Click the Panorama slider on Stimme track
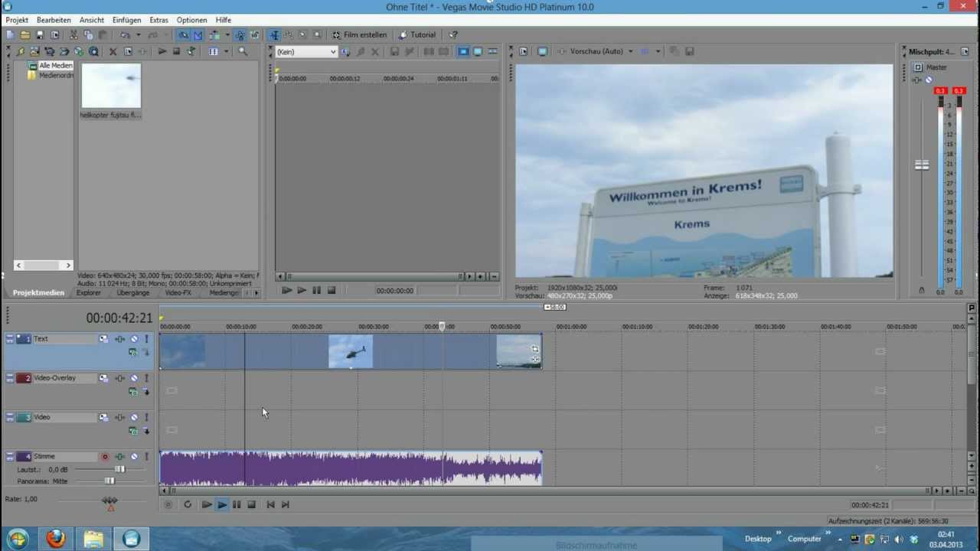 click(x=109, y=481)
